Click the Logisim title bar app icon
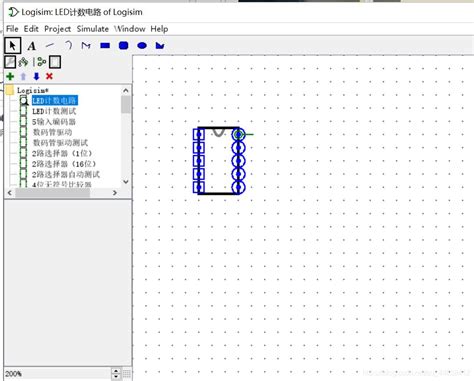The image size is (474, 381). 13,12
